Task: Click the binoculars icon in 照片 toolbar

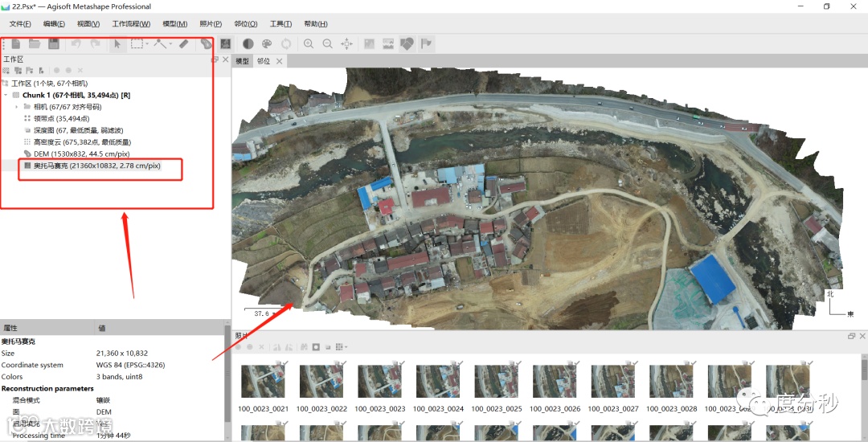Action: [304, 347]
